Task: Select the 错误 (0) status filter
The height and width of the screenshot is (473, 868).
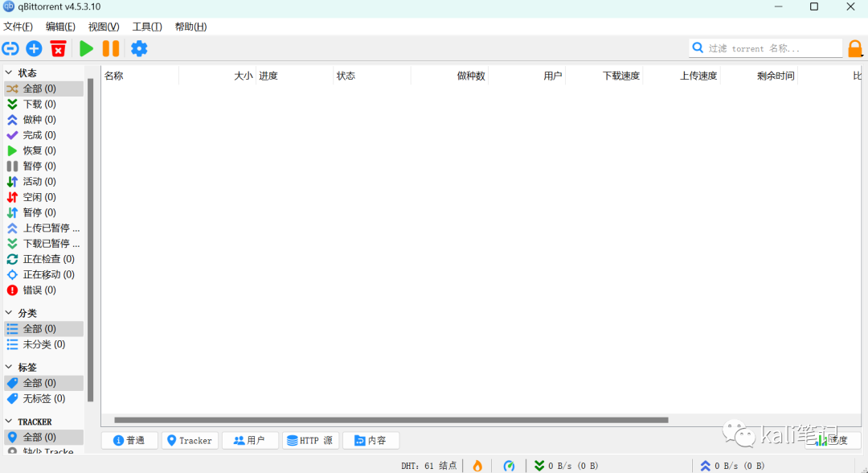Action: 43,290
